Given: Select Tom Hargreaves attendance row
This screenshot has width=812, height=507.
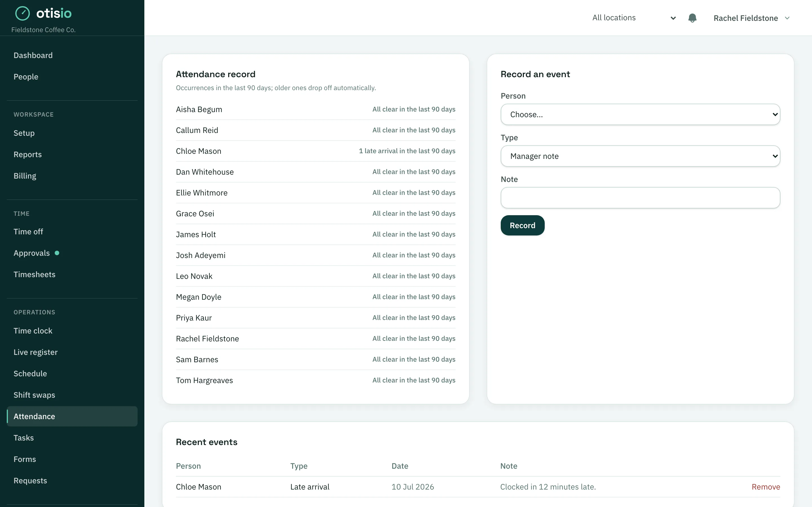Looking at the screenshot, I should tap(315, 380).
